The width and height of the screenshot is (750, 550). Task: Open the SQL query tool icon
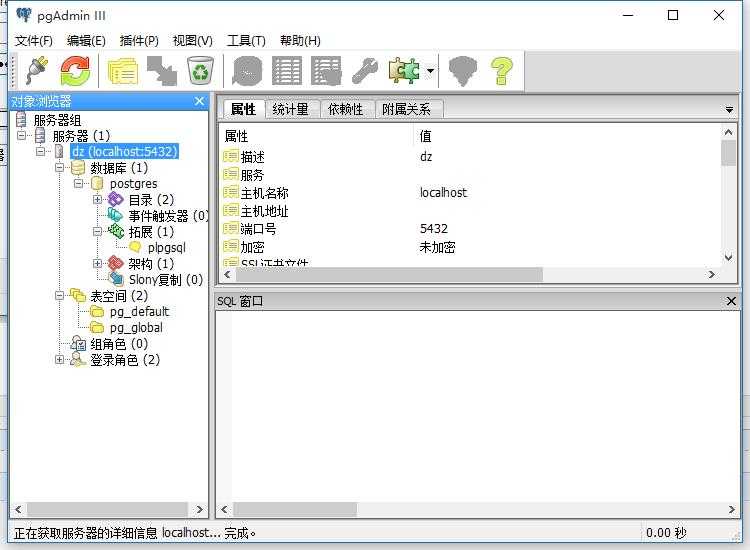247,71
